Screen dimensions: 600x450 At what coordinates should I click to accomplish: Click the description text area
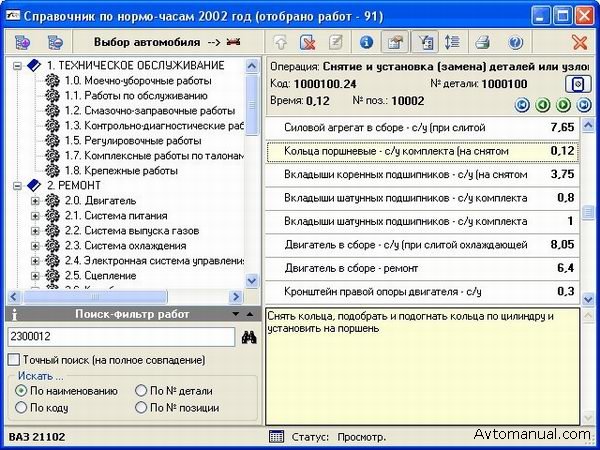pyautogui.click(x=422, y=367)
